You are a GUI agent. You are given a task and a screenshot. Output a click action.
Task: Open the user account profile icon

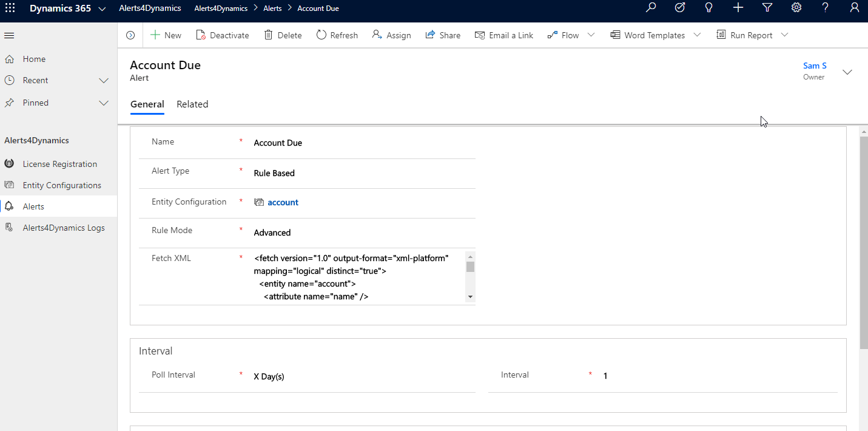(x=854, y=8)
